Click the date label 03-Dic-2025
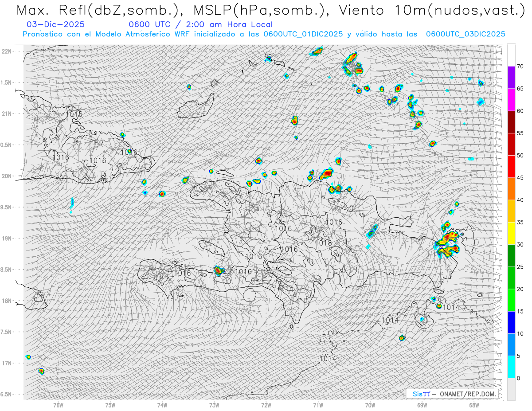 [55, 25]
